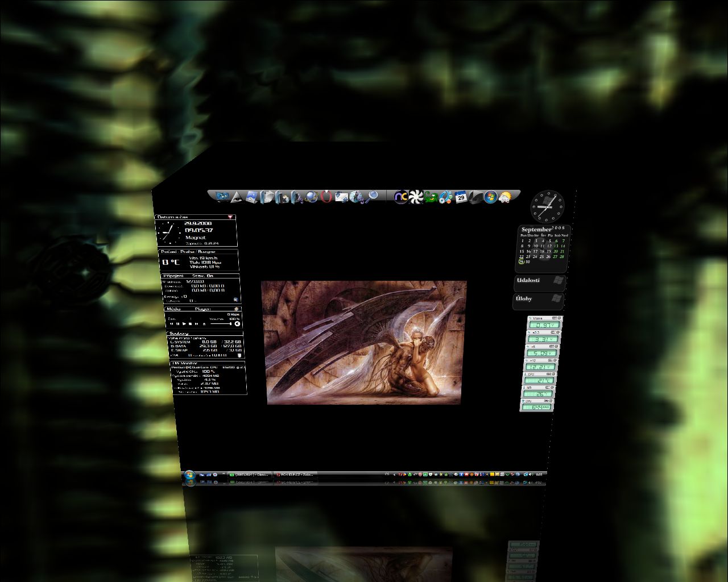The image size is (728, 582).
Task: Launch the NC icon in the dock
Action: click(401, 197)
